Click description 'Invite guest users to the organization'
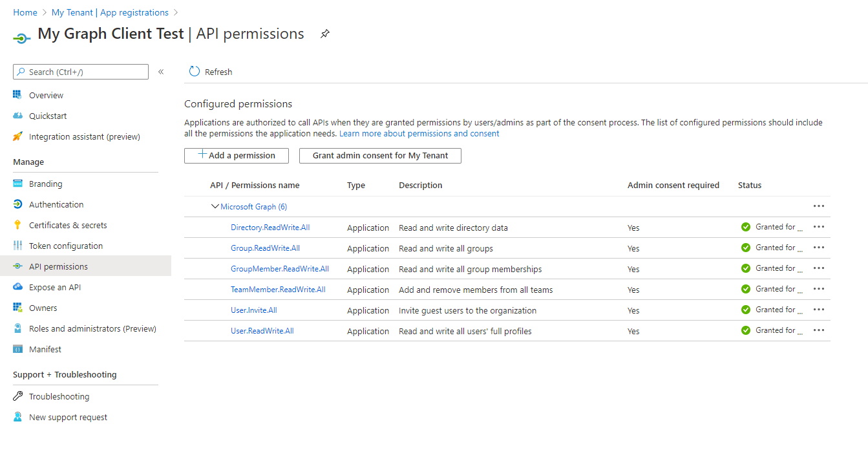868x468 pixels. (x=467, y=310)
